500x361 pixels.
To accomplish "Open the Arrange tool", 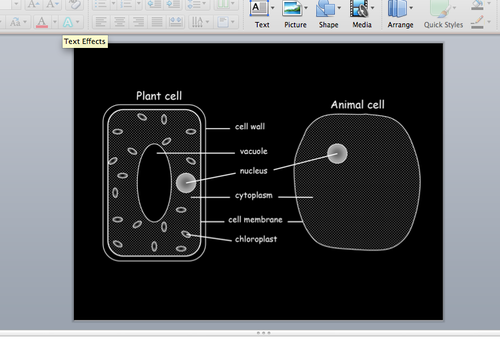I will (x=398, y=9).
